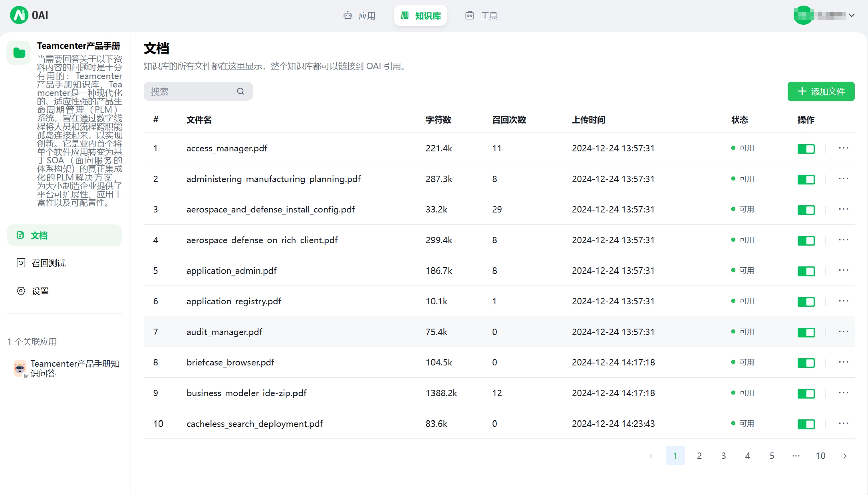
Task: Expand the pagination ellipsis for more pages
Action: click(x=796, y=456)
